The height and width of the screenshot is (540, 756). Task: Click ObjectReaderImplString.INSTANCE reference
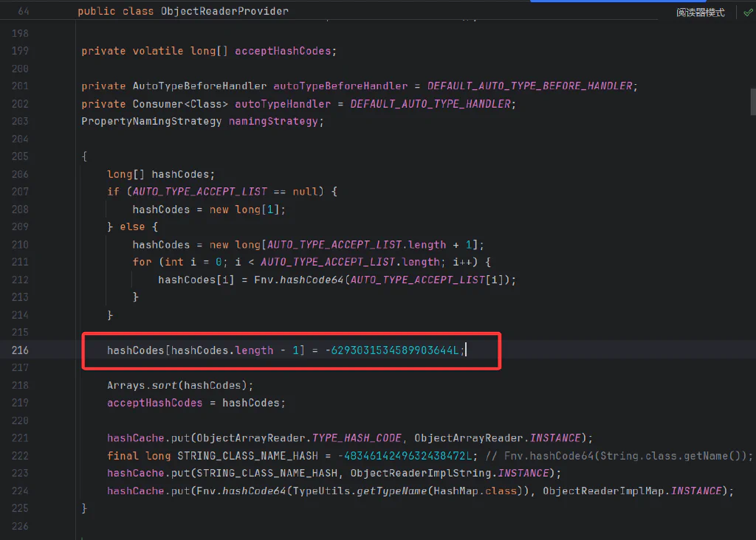[x=450, y=474]
